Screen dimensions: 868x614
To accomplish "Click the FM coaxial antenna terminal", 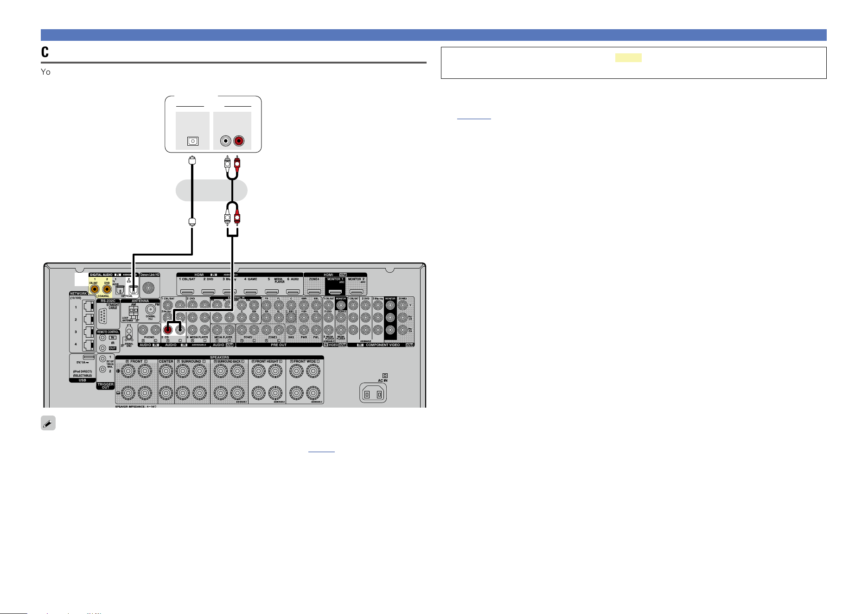I will 150,309.
